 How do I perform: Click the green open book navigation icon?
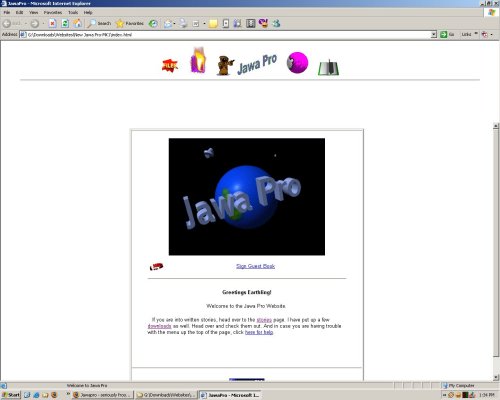pyautogui.click(x=328, y=68)
